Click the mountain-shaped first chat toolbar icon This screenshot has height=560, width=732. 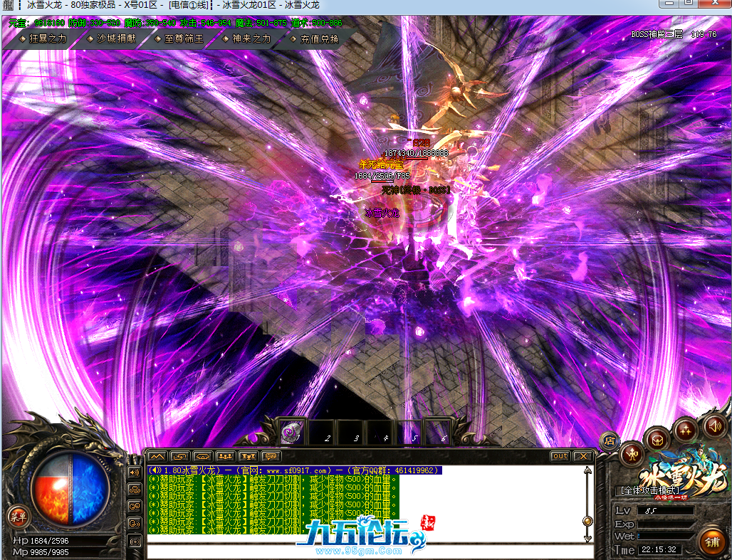pos(157,456)
